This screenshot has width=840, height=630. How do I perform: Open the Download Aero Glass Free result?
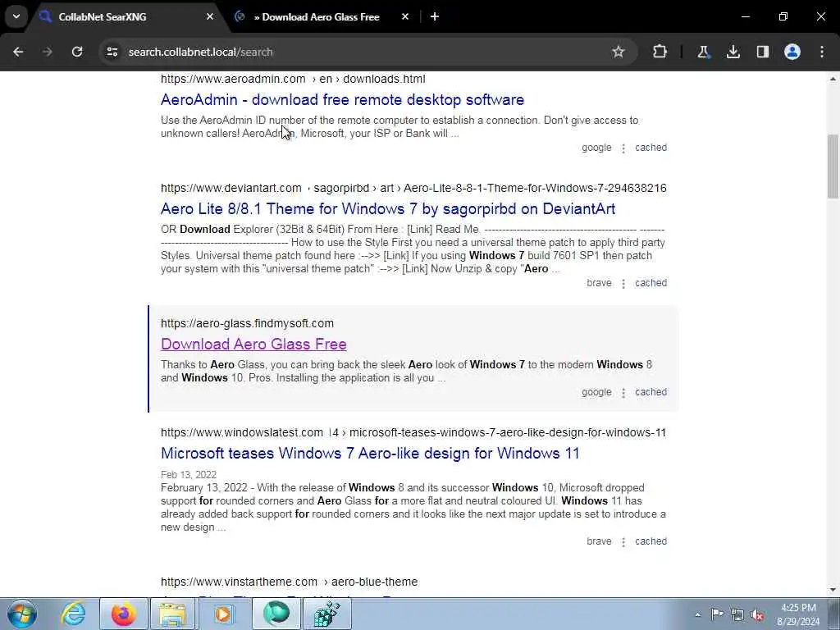click(253, 344)
